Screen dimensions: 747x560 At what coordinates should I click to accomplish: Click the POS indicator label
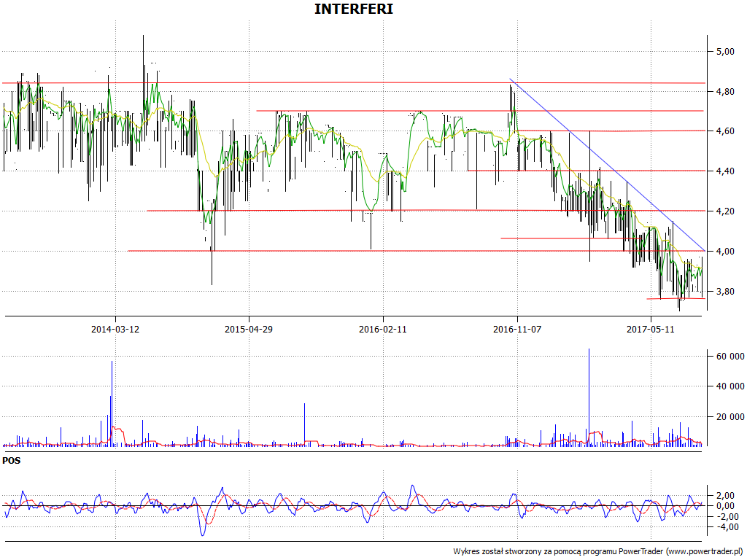point(12,461)
